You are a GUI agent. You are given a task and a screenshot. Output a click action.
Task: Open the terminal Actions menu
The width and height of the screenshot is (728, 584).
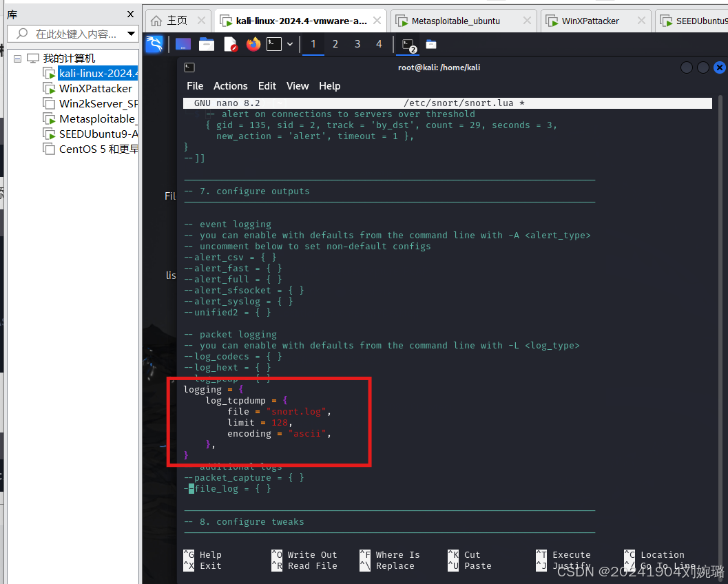(x=230, y=86)
